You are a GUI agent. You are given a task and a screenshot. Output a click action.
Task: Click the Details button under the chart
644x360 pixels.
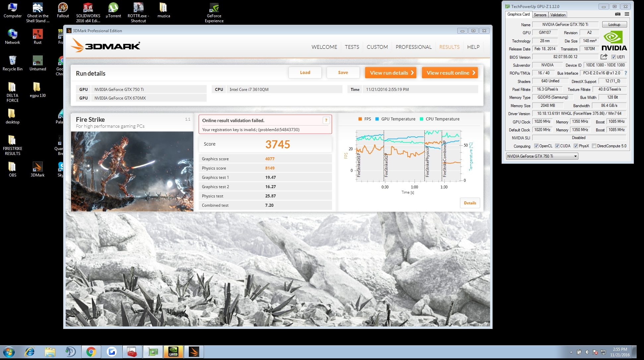[470, 203]
